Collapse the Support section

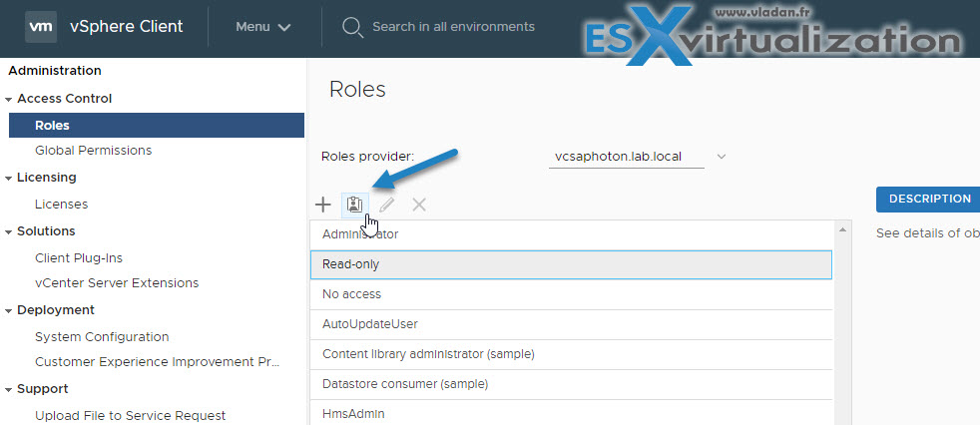click(8, 389)
